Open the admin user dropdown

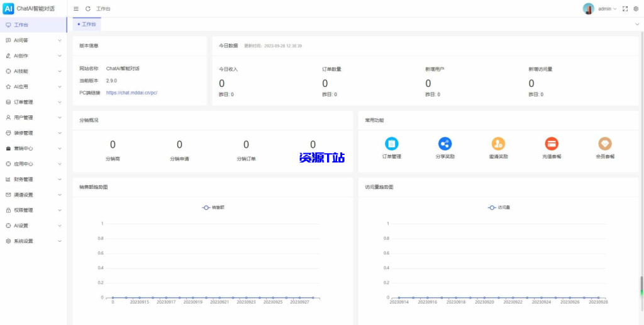pos(607,9)
